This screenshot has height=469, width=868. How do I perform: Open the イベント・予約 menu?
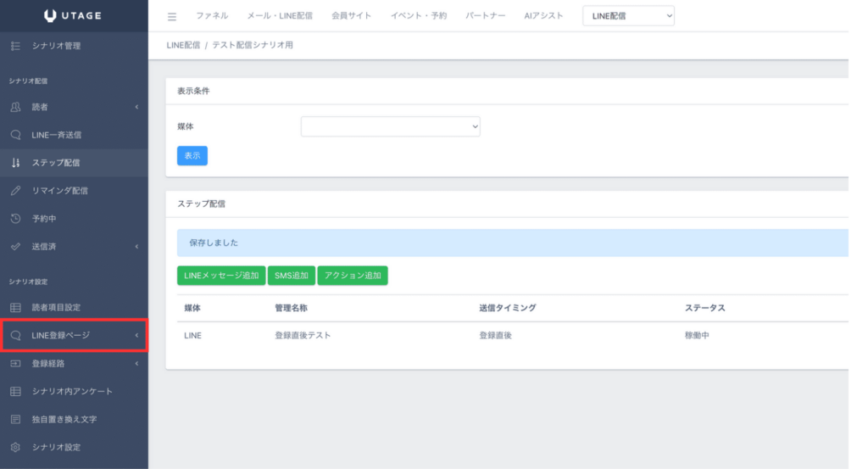pos(419,15)
